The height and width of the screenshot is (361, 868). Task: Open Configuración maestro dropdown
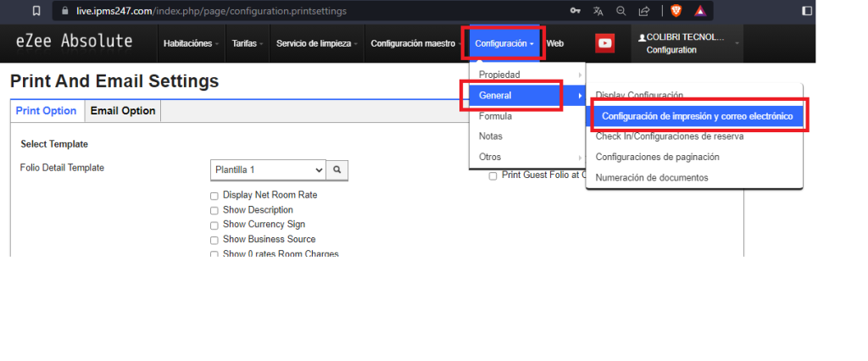point(415,43)
